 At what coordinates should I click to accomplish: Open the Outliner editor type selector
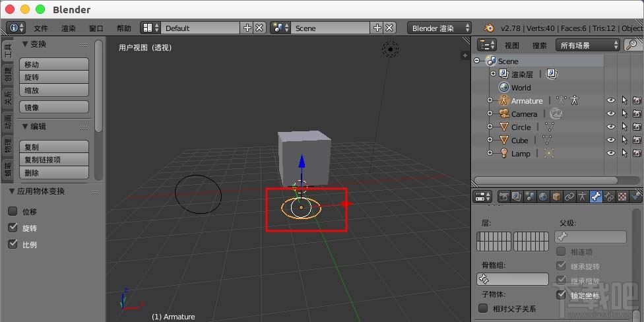488,45
